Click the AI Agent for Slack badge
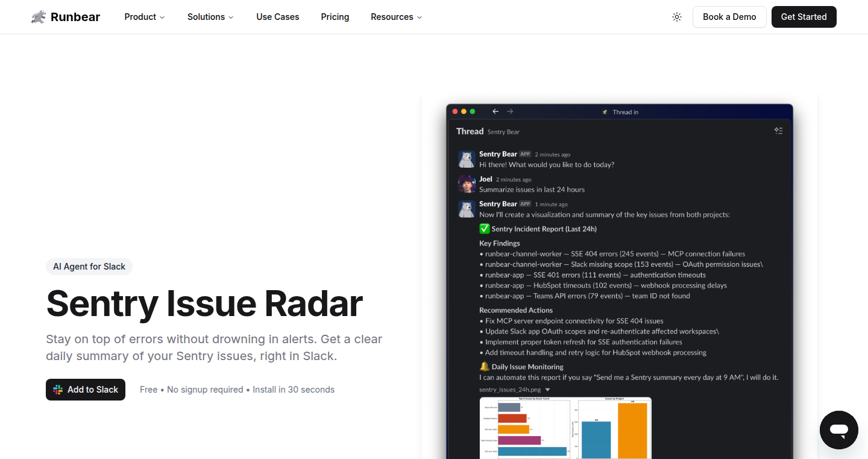Image resolution: width=868 pixels, height=459 pixels. coord(89,267)
